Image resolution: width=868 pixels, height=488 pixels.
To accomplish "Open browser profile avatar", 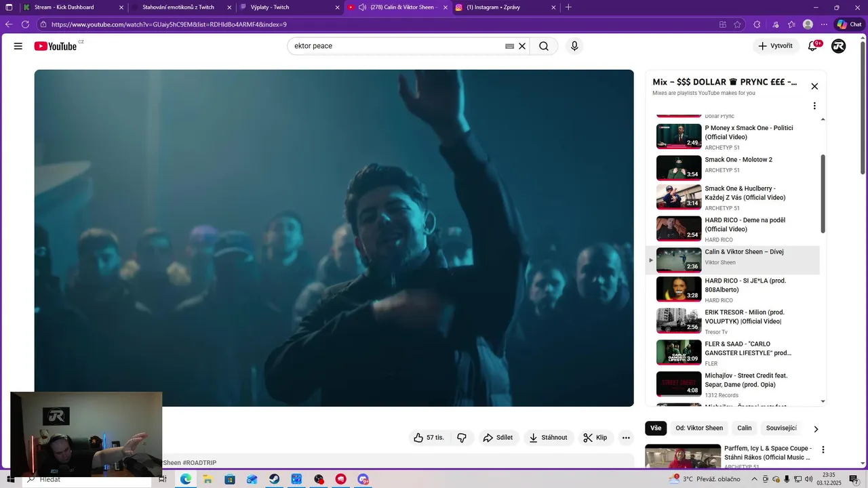I will 808,24.
